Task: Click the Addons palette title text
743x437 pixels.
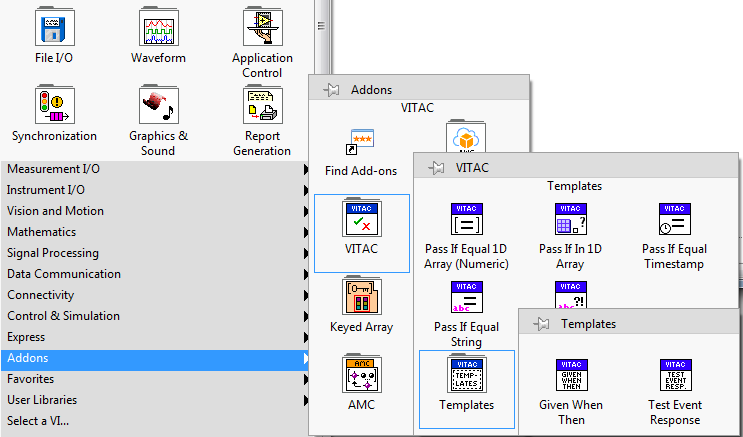Action: pos(372,90)
